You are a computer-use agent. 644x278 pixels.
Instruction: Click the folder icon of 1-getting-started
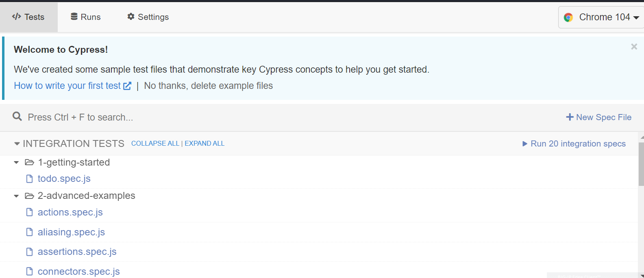tap(29, 162)
